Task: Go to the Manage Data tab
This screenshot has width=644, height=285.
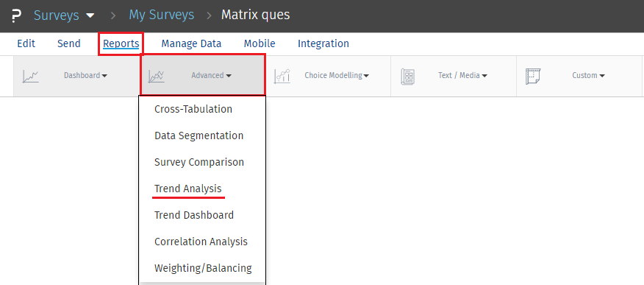Action: point(191,43)
